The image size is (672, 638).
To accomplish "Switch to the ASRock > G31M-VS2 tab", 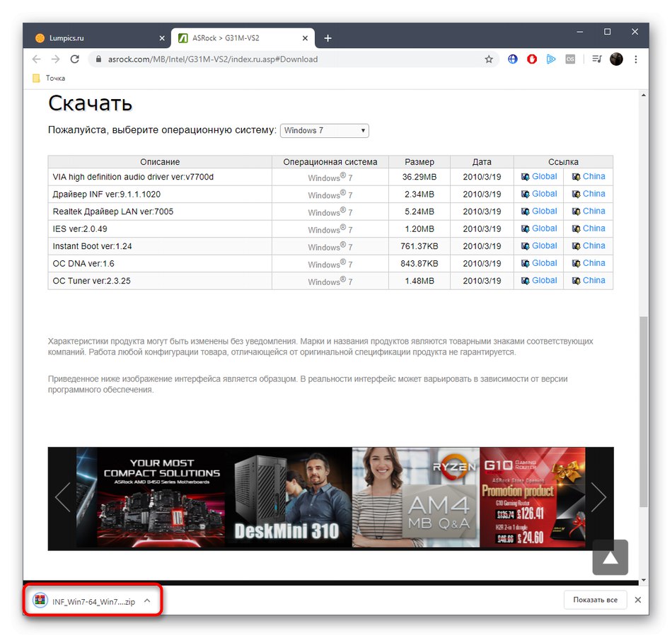I will [x=243, y=38].
